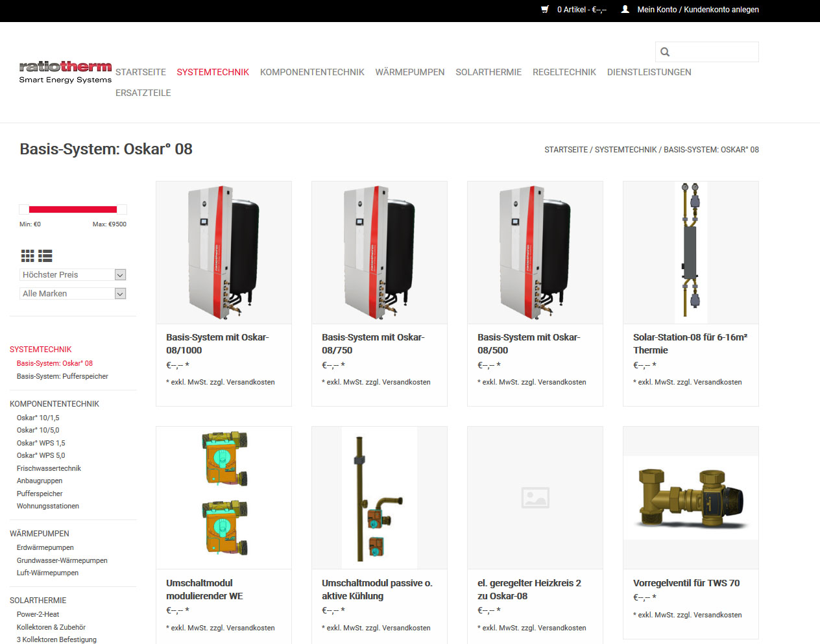820x644 pixels.
Task: Open Umschaltmodul passive o. aktive Kühlung image
Action: coord(380,498)
